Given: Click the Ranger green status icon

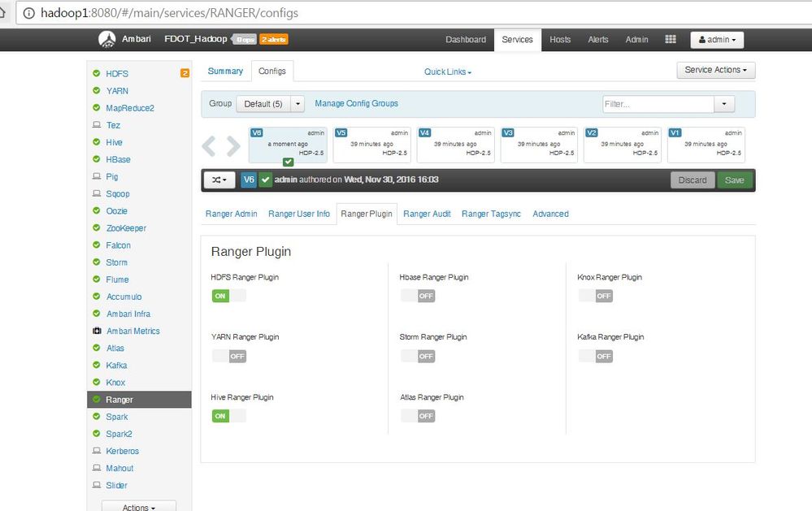Looking at the screenshot, I should click(x=97, y=399).
